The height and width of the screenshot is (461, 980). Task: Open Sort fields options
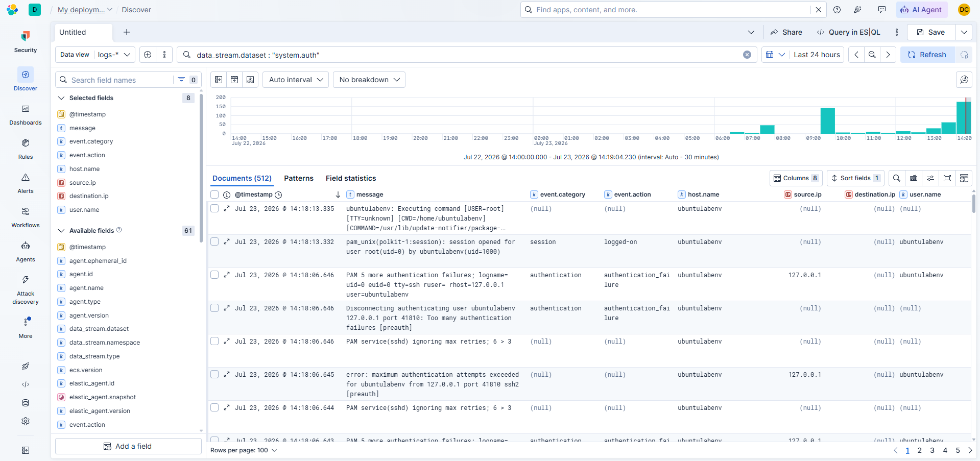[x=855, y=178]
